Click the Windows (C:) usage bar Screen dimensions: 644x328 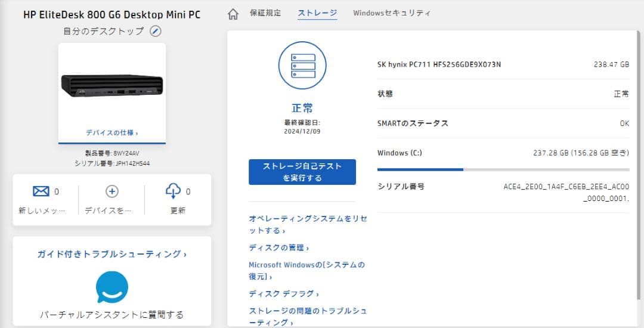[x=503, y=169]
